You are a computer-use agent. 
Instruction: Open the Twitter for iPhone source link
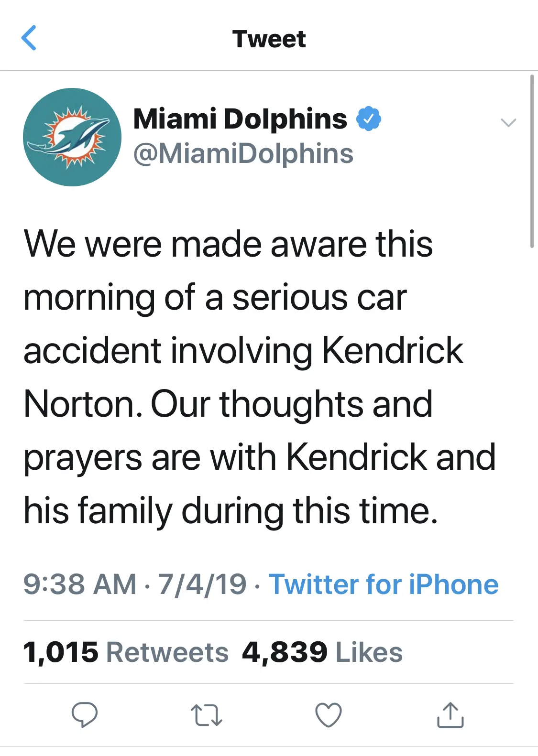384,584
